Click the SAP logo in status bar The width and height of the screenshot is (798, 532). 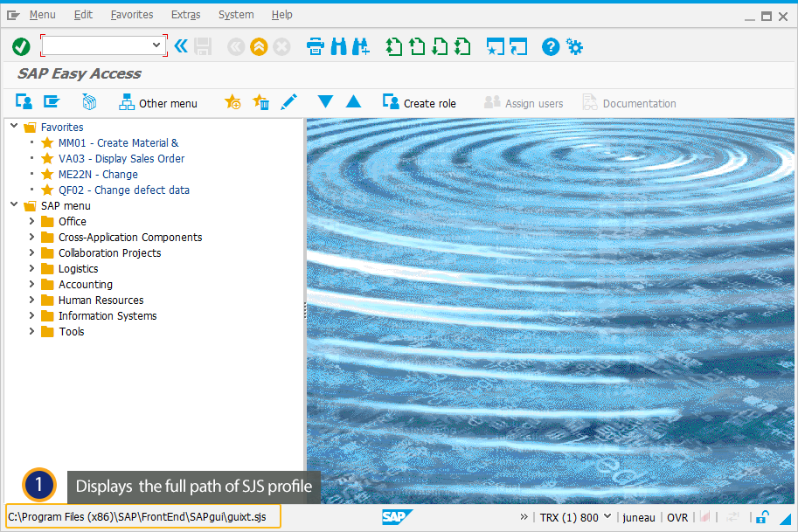tap(397, 517)
